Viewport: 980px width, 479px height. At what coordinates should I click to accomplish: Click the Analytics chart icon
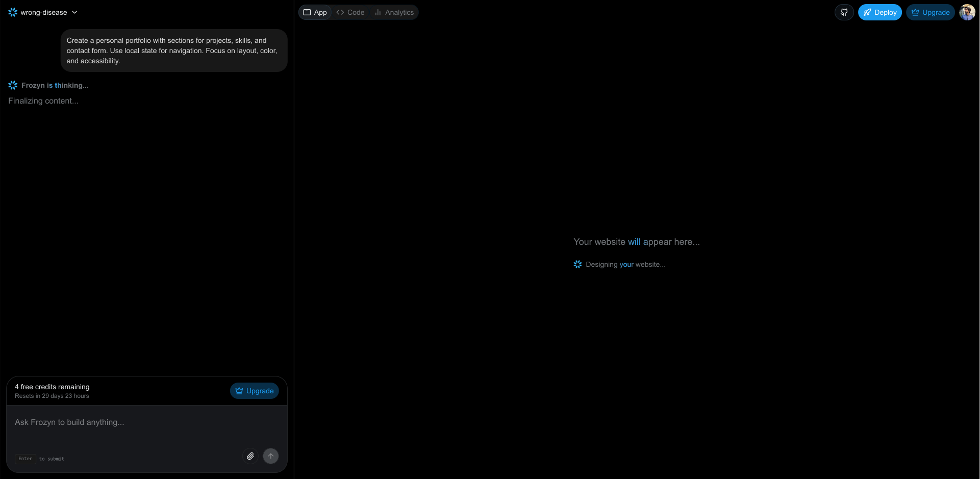tap(378, 12)
